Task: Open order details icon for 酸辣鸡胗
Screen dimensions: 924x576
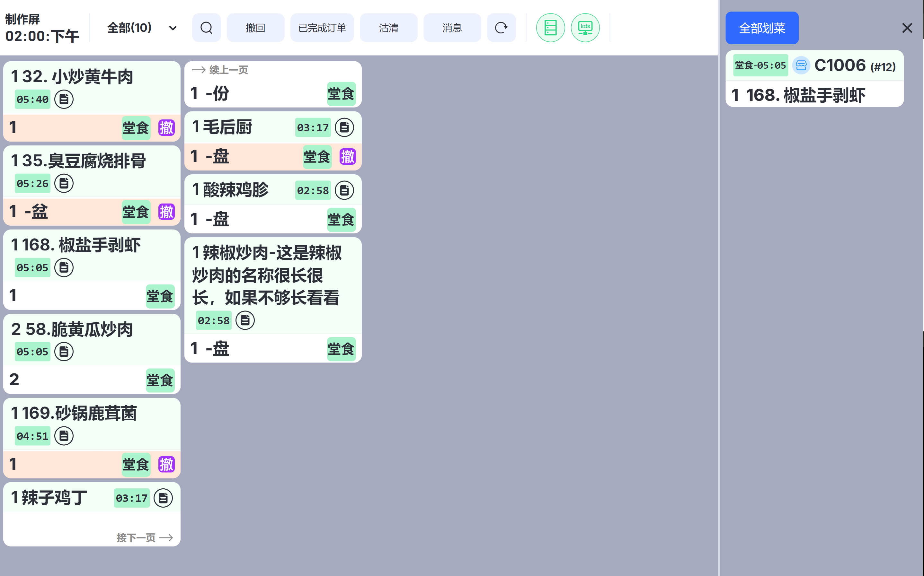Action: [x=344, y=190]
